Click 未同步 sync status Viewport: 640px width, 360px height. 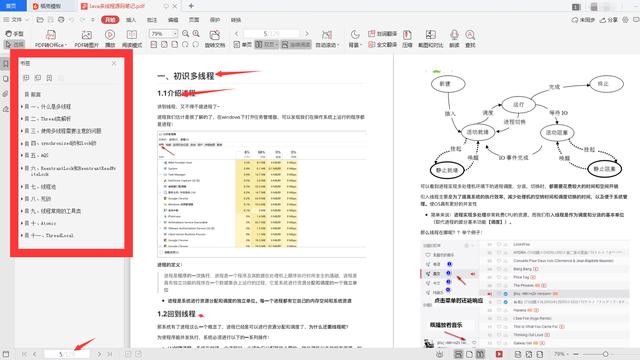tap(583, 20)
